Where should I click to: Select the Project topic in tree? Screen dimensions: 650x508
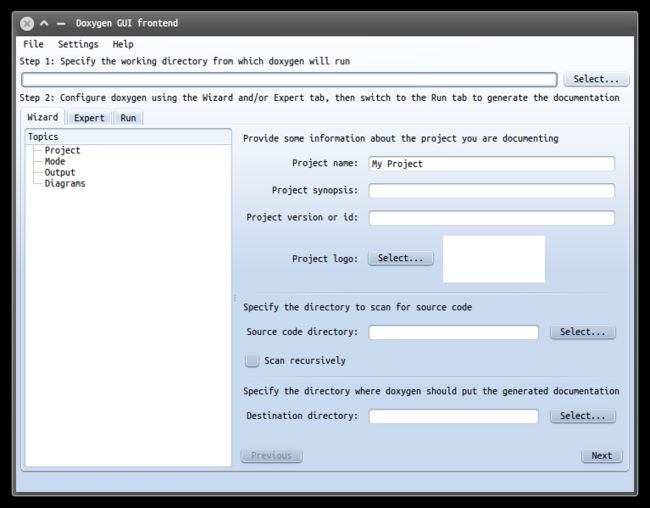[62, 150]
